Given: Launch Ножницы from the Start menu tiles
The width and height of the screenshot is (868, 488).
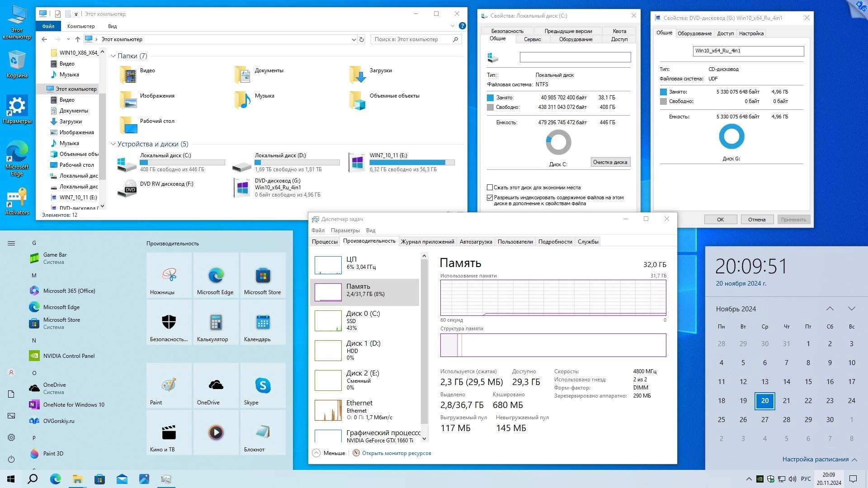Looking at the screenshot, I should pyautogui.click(x=168, y=276).
